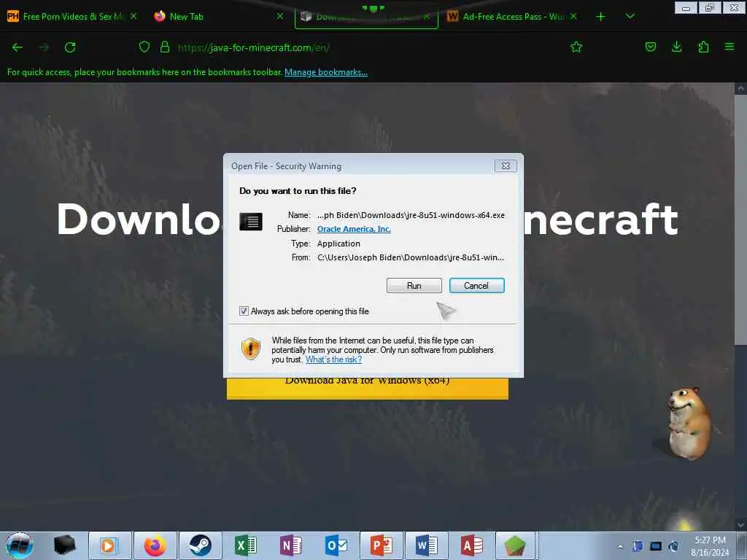Uncheck Always ask before opening this file
Screen dimensions: 747x560
point(244,311)
